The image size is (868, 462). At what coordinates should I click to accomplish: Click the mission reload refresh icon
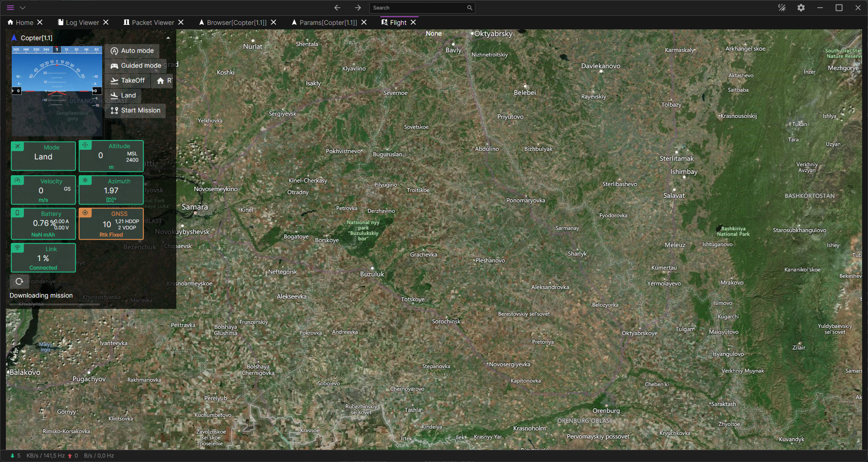19,281
